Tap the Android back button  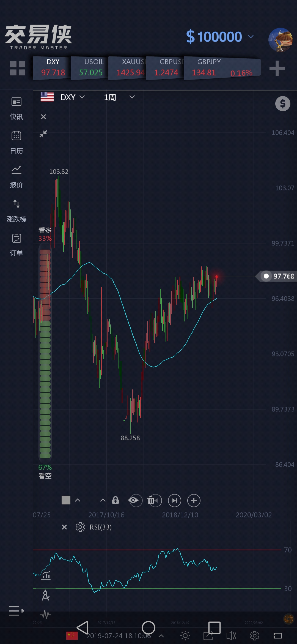(x=82, y=628)
